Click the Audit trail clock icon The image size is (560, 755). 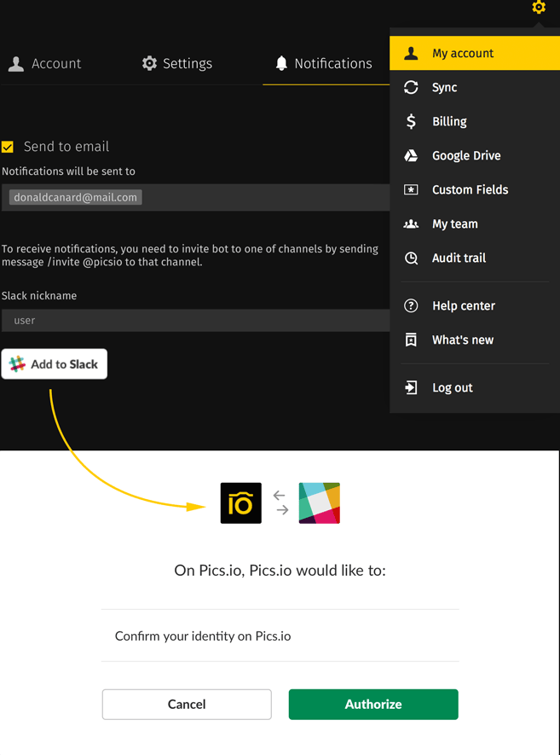pos(411,258)
